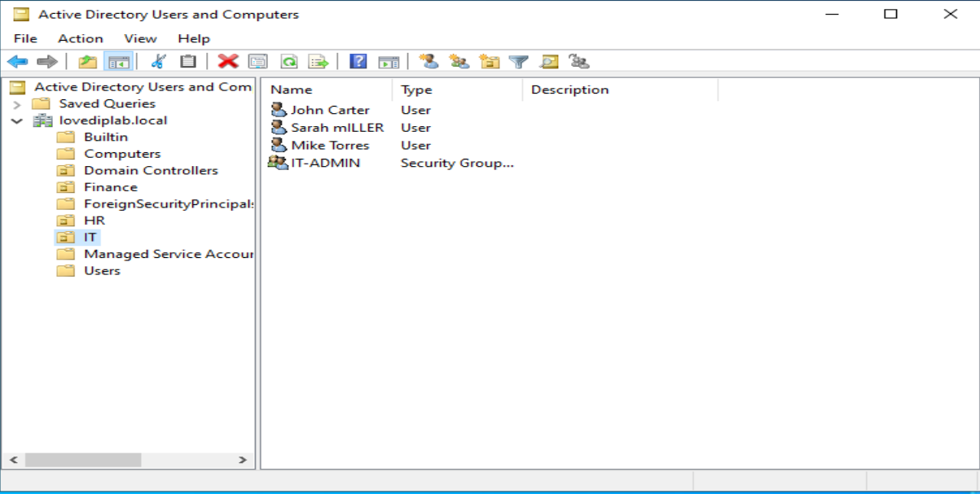Click the lovediplab.local domain icon
This screenshot has height=494, width=980.
[x=43, y=120]
